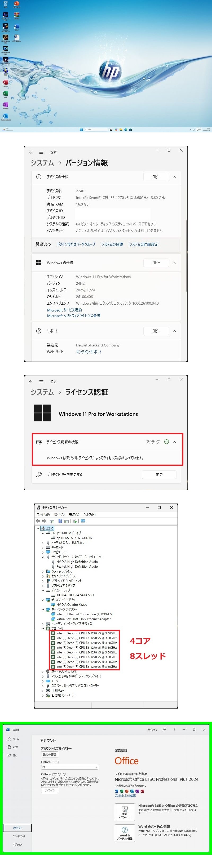This screenshot has height=868, width=212.
Task: Expand オーディオの入力および出力 node
Action: (x=43, y=543)
